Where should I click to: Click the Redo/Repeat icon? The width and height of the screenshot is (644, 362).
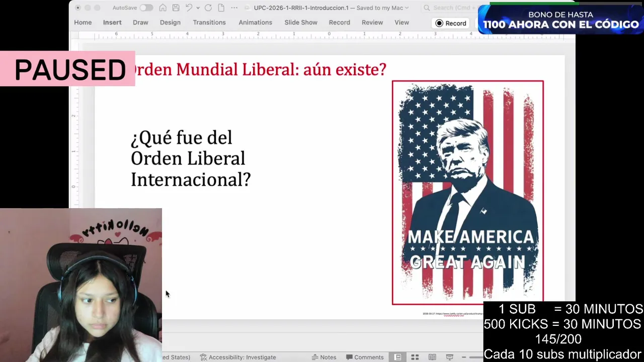coord(208,8)
